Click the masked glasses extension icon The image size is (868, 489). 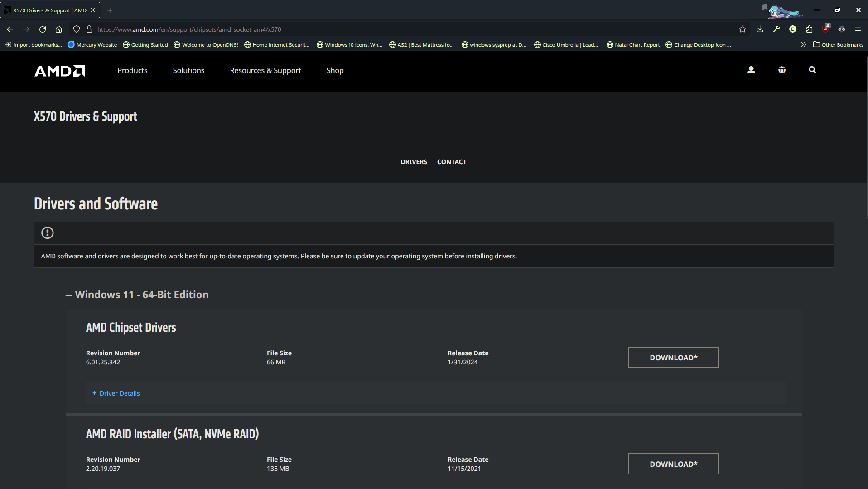[842, 29]
